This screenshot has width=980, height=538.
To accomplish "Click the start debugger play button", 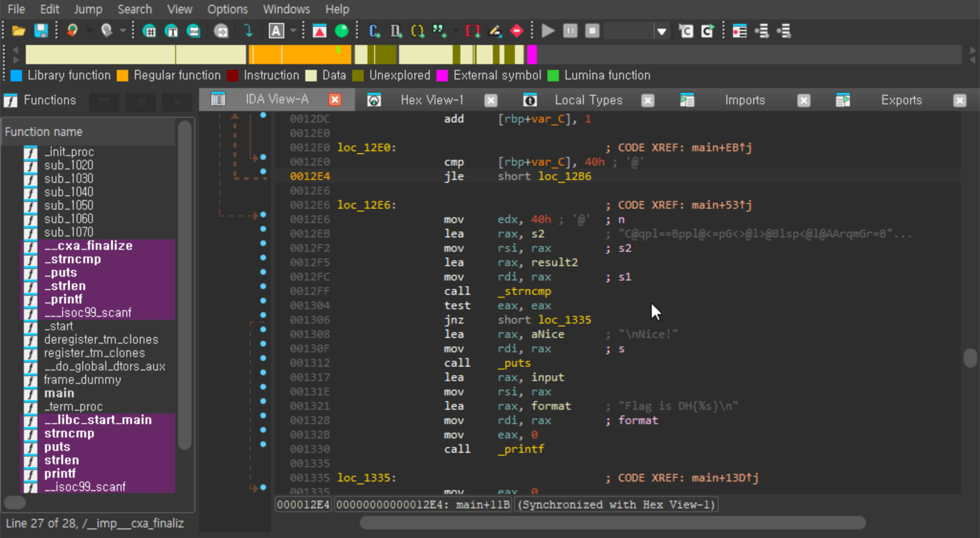I will [x=548, y=32].
